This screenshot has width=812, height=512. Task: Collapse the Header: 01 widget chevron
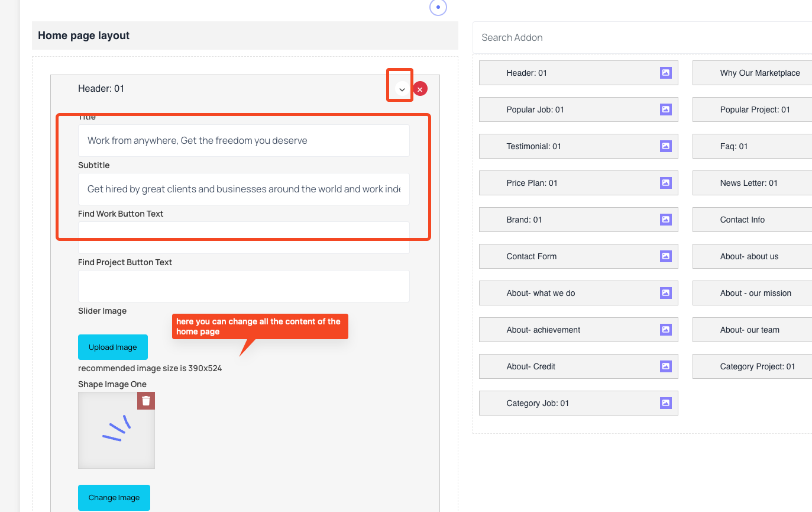(402, 89)
